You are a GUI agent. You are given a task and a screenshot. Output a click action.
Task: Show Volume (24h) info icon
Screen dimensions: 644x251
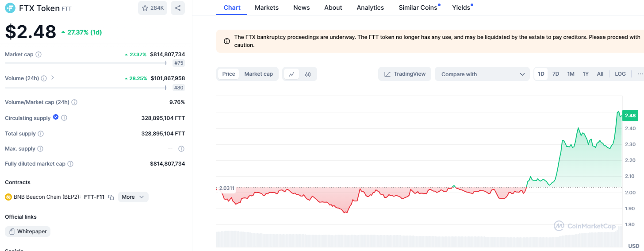click(x=44, y=78)
